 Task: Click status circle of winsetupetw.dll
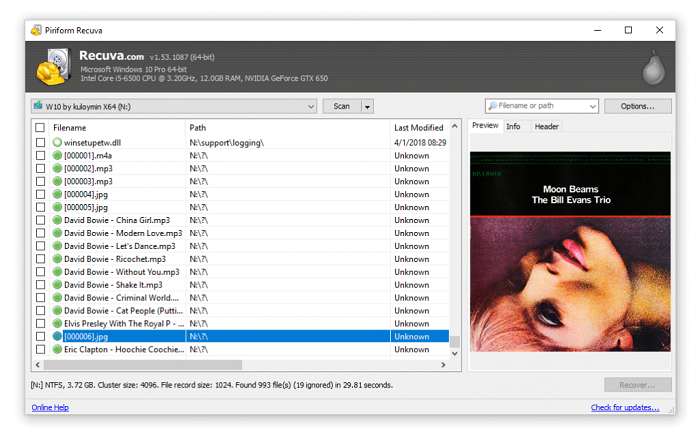[57, 142]
